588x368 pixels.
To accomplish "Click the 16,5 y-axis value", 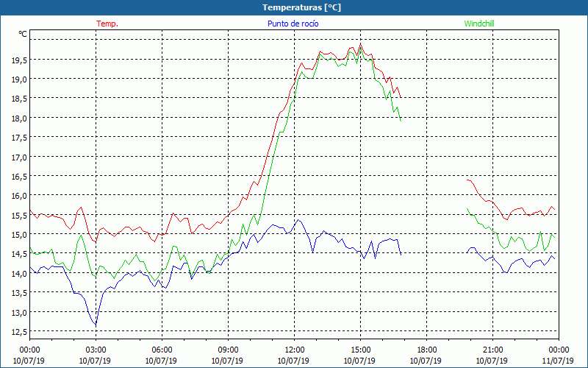I will (19, 177).
